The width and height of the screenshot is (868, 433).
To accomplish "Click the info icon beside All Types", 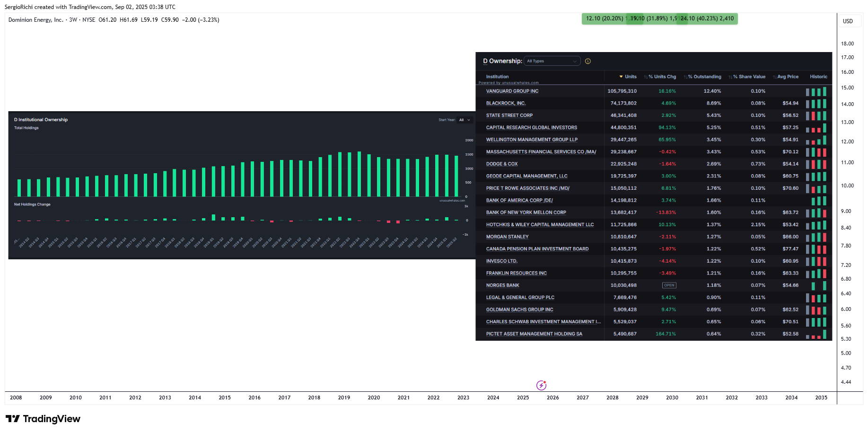I will click(x=588, y=61).
